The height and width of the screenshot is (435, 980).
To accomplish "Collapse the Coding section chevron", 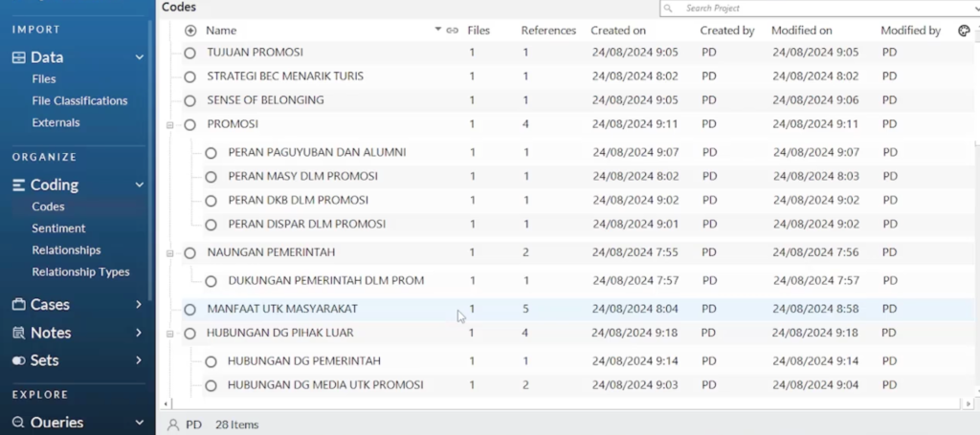I will point(140,185).
